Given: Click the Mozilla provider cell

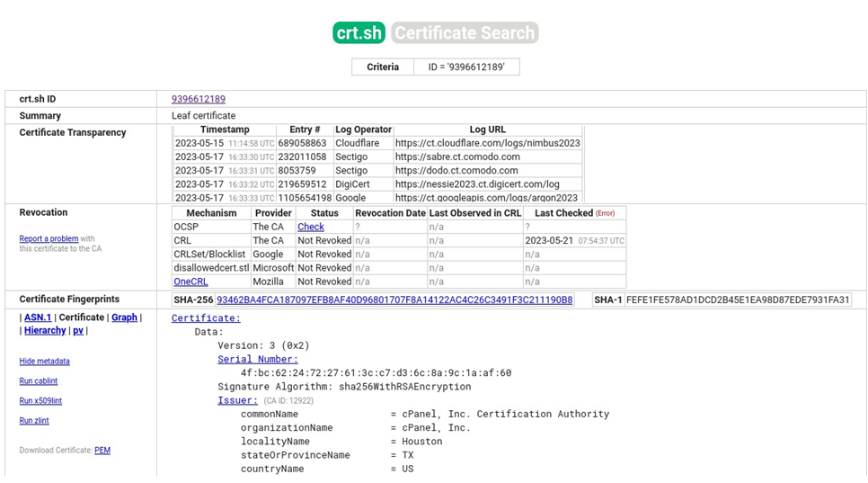Looking at the screenshot, I should (x=273, y=282).
